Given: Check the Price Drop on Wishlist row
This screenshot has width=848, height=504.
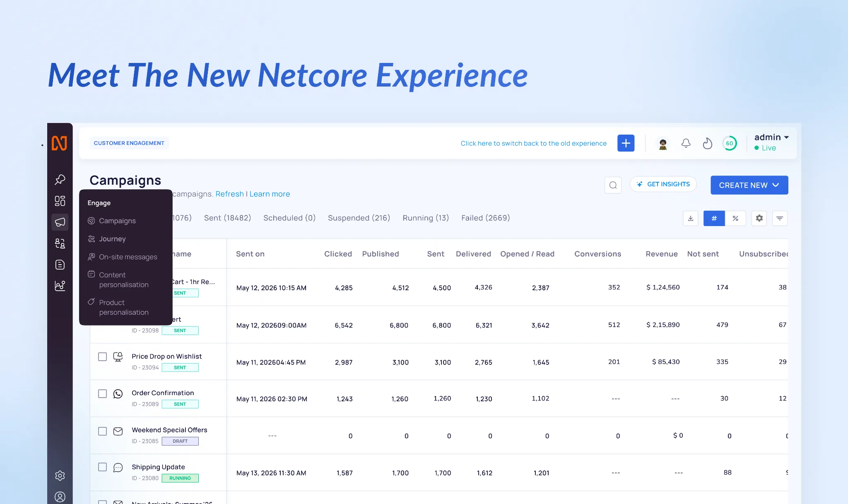Looking at the screenshot, I should coord(102,357).
